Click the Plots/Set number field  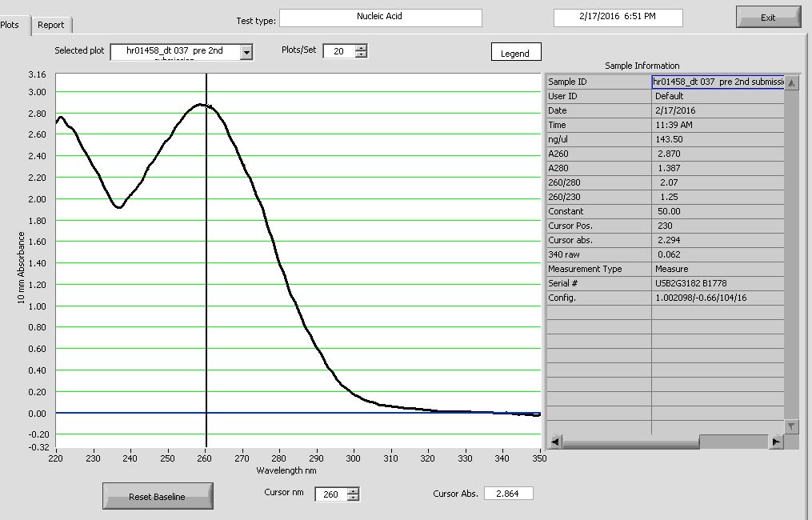point(339,51)
